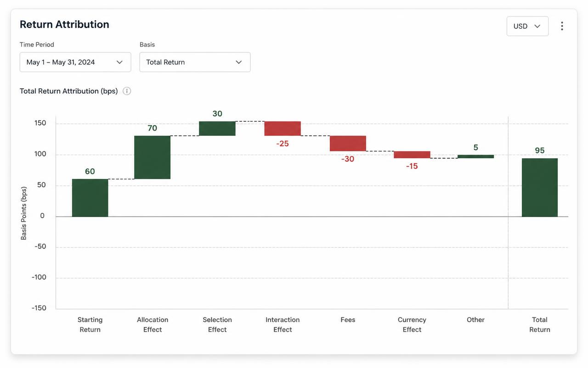Image resolution: width=588 pixels, height=368 pixels.
Task: Click the Allocation Effect axis label
Action: (153, 325)
